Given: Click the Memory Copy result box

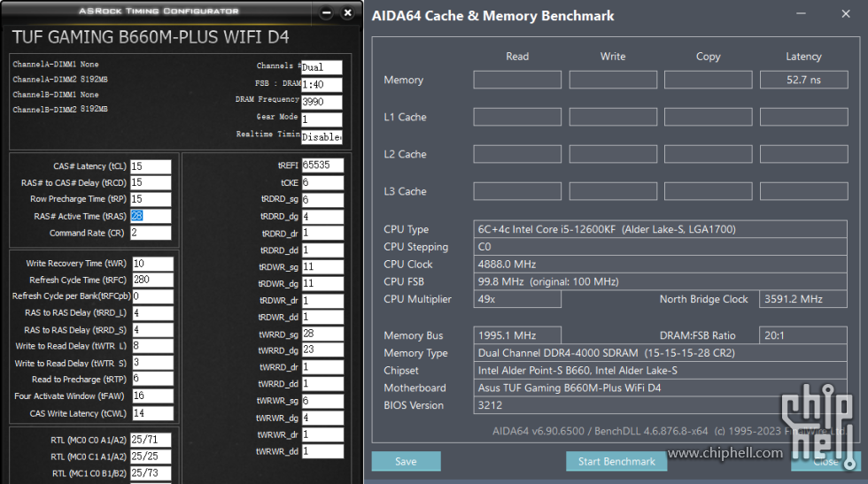Looking at the screenshot, I should 708,80.
